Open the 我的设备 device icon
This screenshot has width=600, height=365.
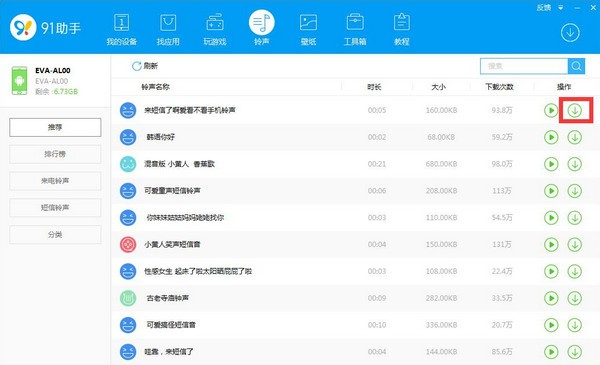pos(122,23)
